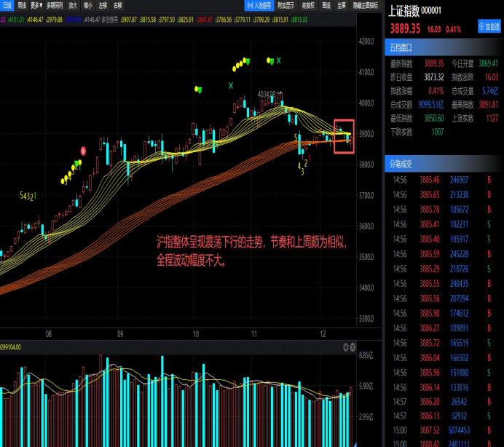The height and width of the screenshot is (447, 504).
Task: Click the 5.90亿 level on volume axis
Action: [x=366, y=386]
